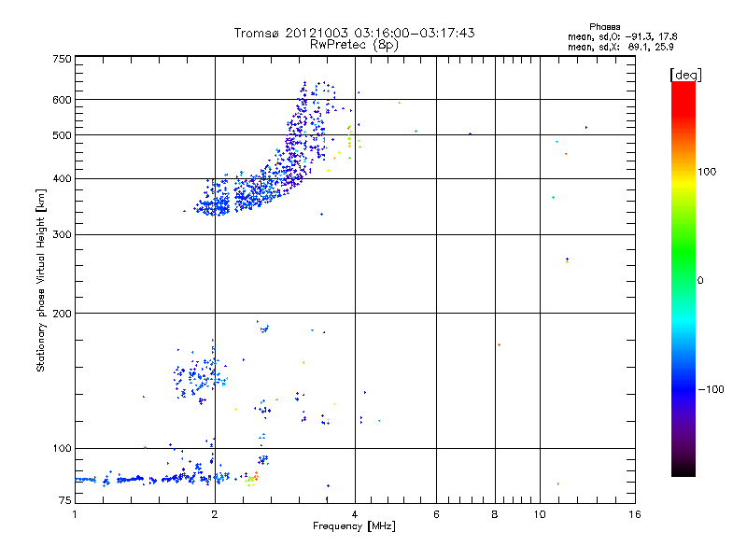Click the subtitle 'RwPretec (8p)'
This screenshot has height=560, width=747.
pos(354,45)
